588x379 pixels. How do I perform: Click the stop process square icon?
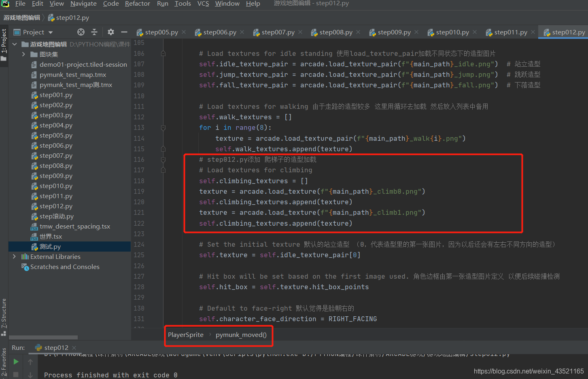[x=16, y=375]
